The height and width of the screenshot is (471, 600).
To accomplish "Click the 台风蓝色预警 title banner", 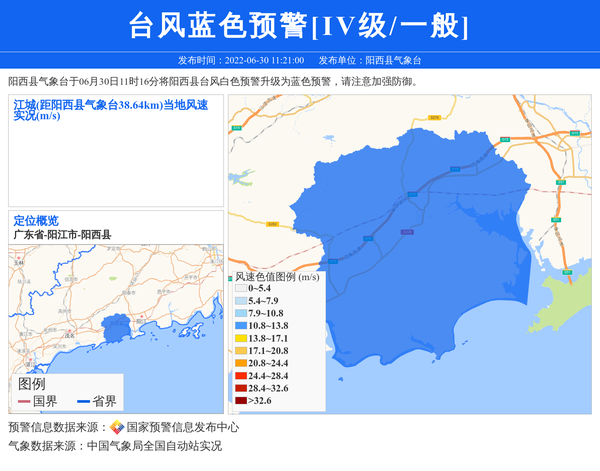I will coord(299,25).
